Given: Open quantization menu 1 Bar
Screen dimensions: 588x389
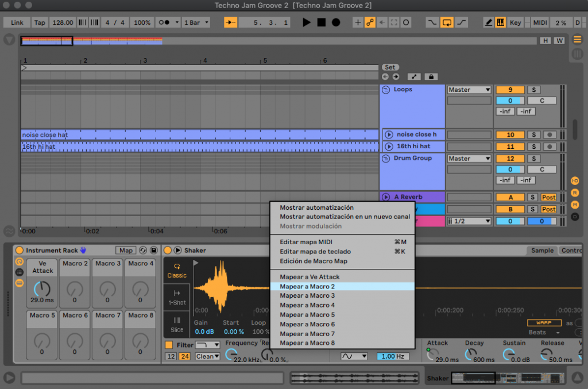Looking at the screenshot, I should pos(196,22).
